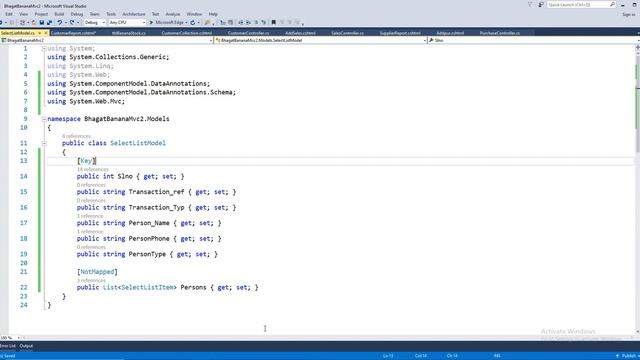Click the Undo arrow icon
The width and height of the screenshot is (640, 360).
click(x=60, y=22)
